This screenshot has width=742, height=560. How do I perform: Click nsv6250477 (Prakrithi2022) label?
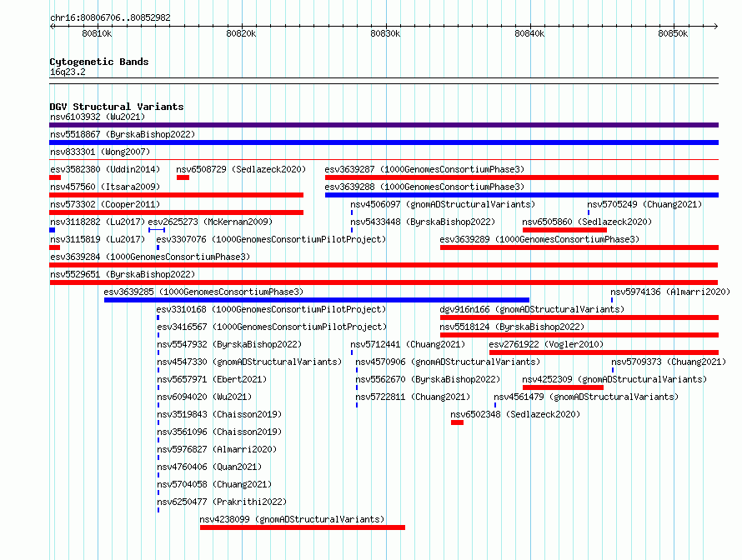coord(222,502)
